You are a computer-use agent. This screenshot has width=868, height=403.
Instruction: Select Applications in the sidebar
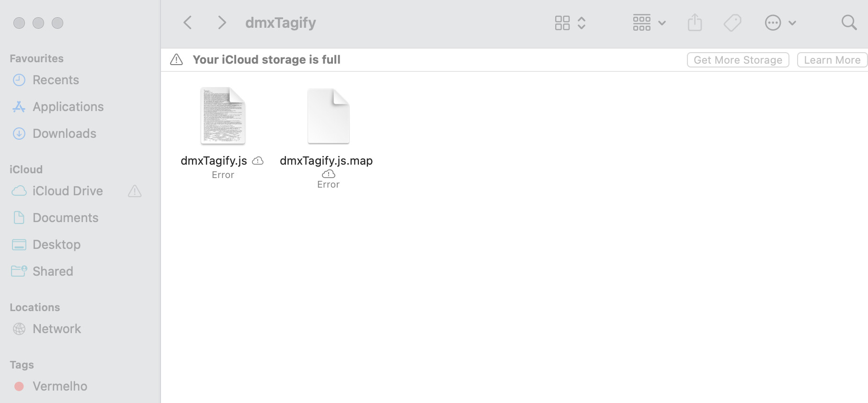[x=68, y=107]
